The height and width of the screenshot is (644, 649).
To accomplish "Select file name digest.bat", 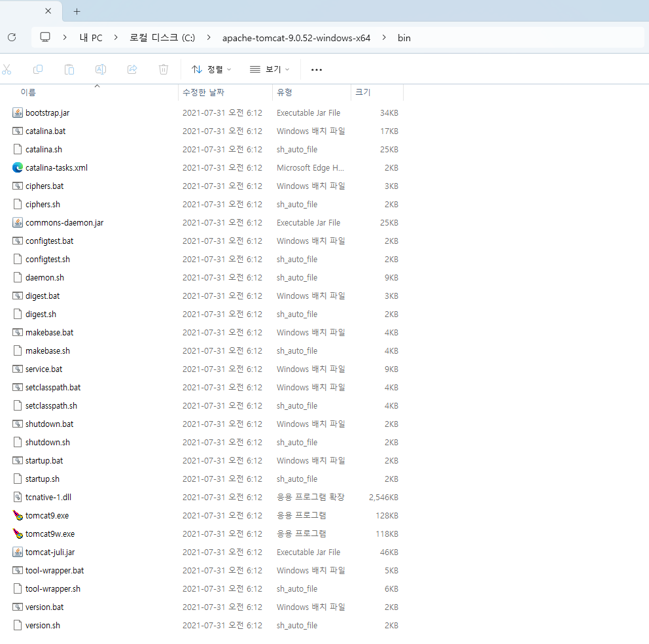I will click(43, 296).
